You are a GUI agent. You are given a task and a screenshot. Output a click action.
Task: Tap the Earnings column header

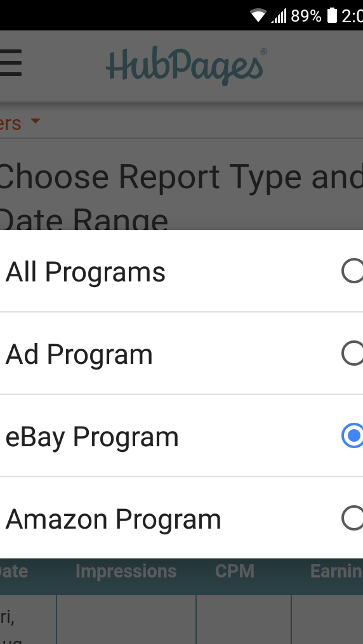click(x=336, y=571)
